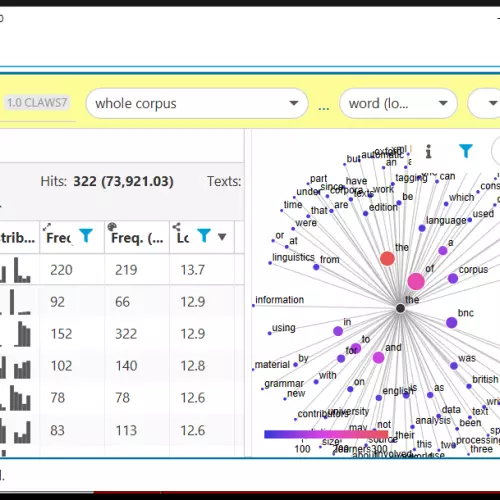Screen dimensions: 500x500
Task: Click the 'linguistics' label in graph
Action: [293, 257]
